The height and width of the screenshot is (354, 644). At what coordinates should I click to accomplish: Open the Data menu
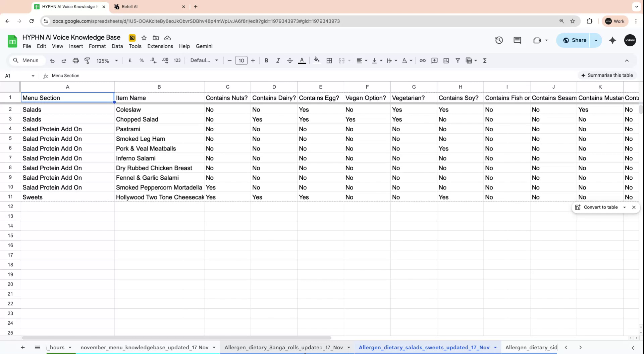pyautogui.click(x=117, y=46)
